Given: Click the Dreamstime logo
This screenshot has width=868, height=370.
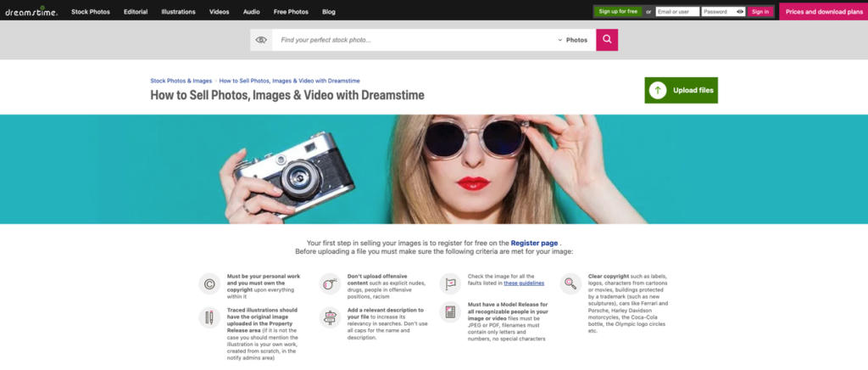Looking at the screenshot, I should [31, 10].
